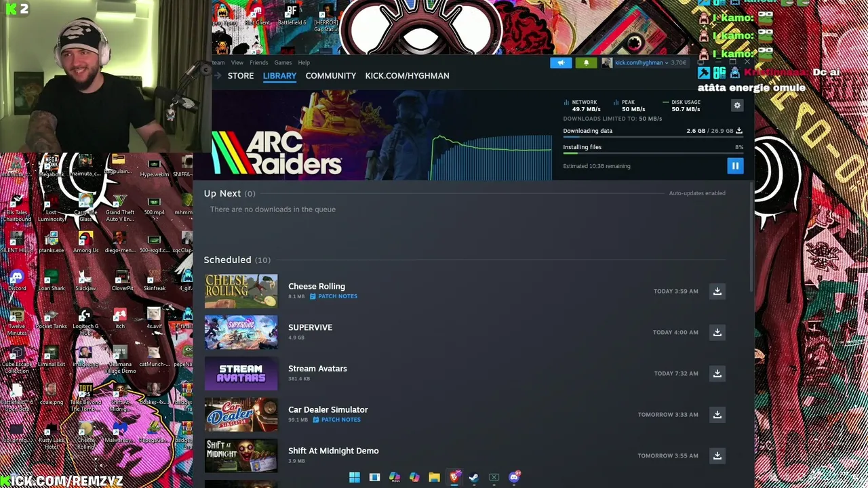Screen dimensions: 868x488
Task: Open the Windows Start button
Action: (355, 477)
